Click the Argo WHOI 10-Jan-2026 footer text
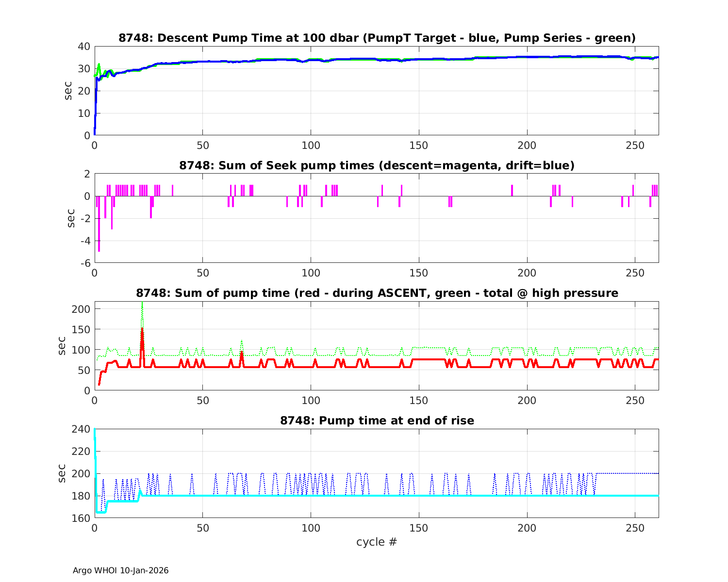Image resolution: width=728 pixels, height=582 pixels. (120, 570)
